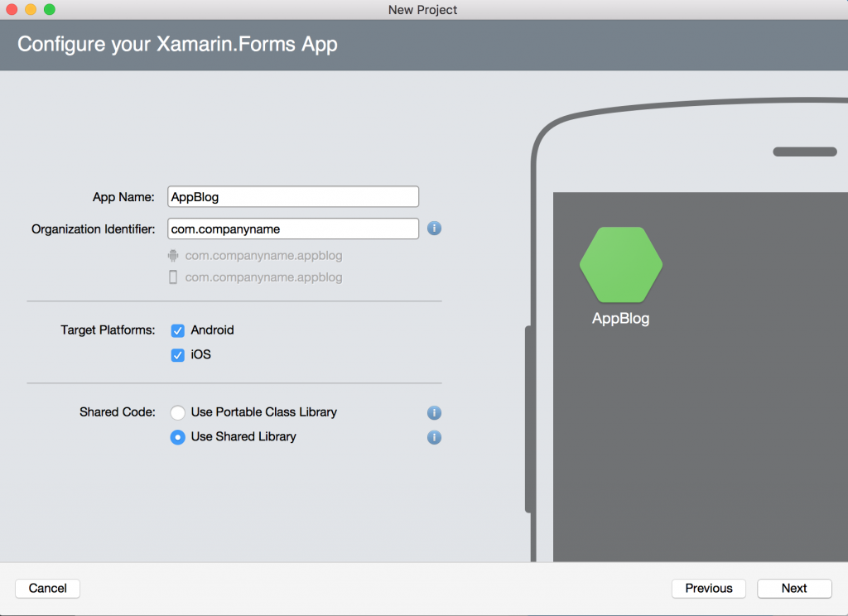Click the green zoom window button

click(x=49, y=9)
